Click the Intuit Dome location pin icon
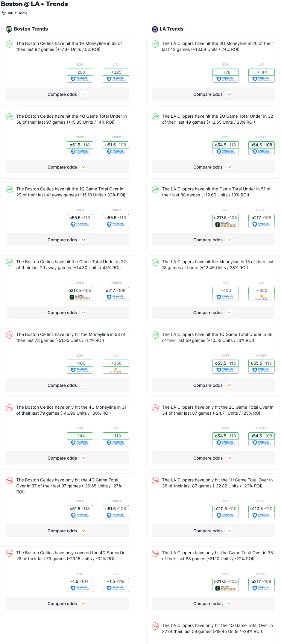The height and width of the screenshot is (644, 281). pos(4,13)
